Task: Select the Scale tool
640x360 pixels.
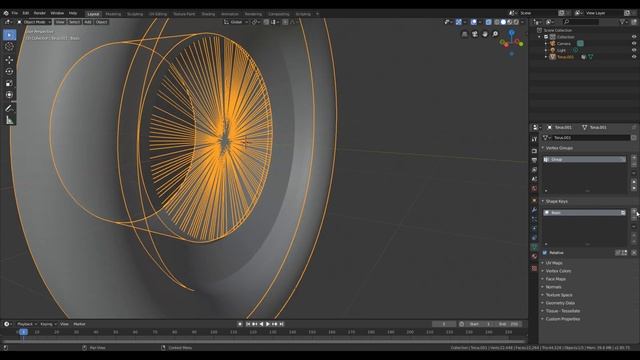Action: click(x=9, y=83)
